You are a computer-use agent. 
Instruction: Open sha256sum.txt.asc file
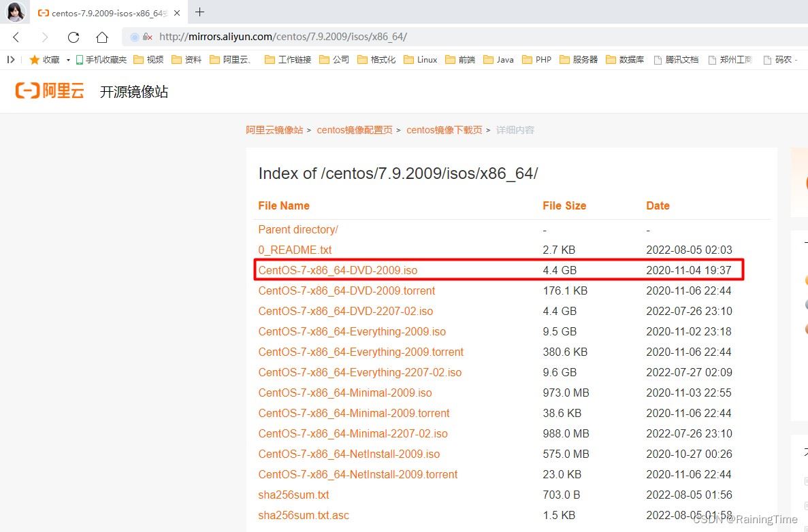[x=304, y=516]
